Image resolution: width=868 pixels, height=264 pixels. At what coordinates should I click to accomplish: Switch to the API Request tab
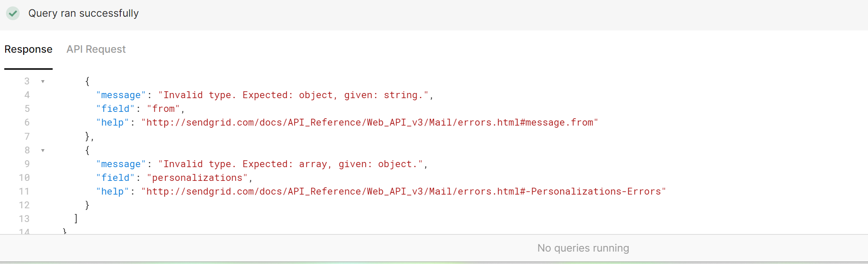pyautogui.click(x=96, y=49)
